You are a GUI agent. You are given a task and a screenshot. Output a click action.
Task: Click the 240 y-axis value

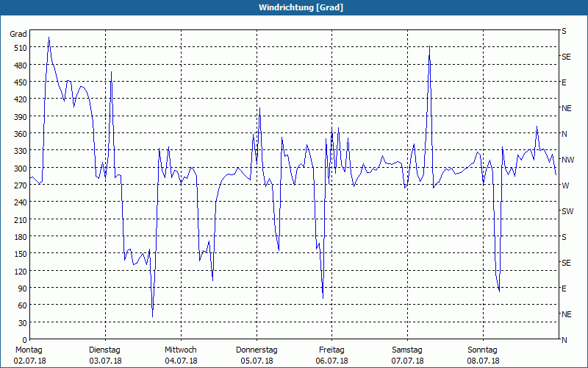[21, 203]
